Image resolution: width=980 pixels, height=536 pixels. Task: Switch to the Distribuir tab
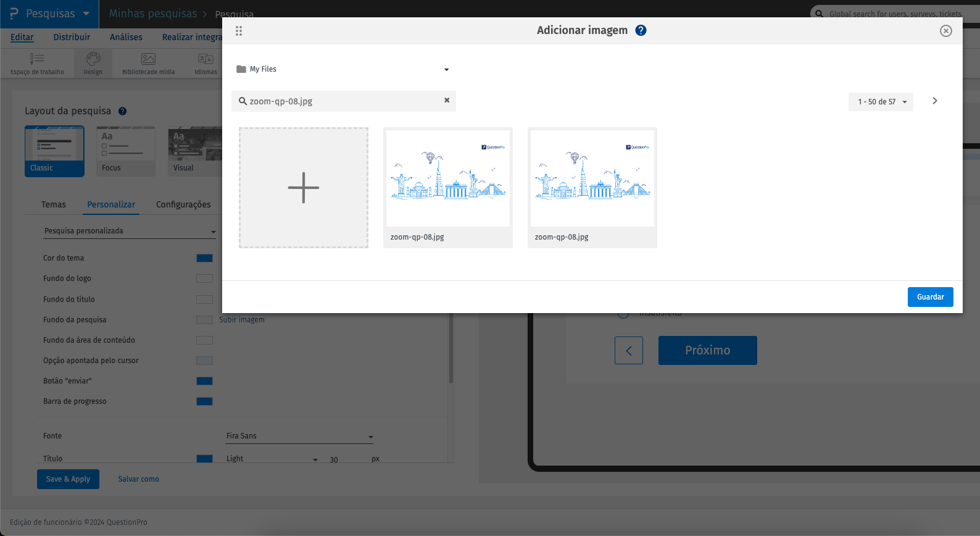72,37
